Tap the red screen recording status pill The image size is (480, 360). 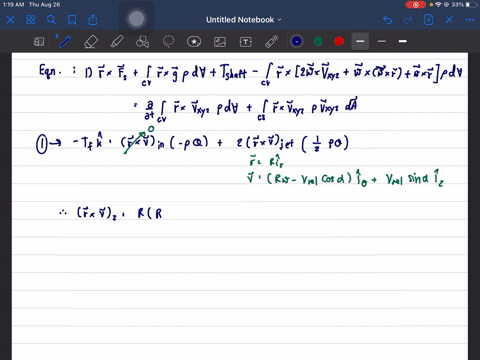[416, 5]
